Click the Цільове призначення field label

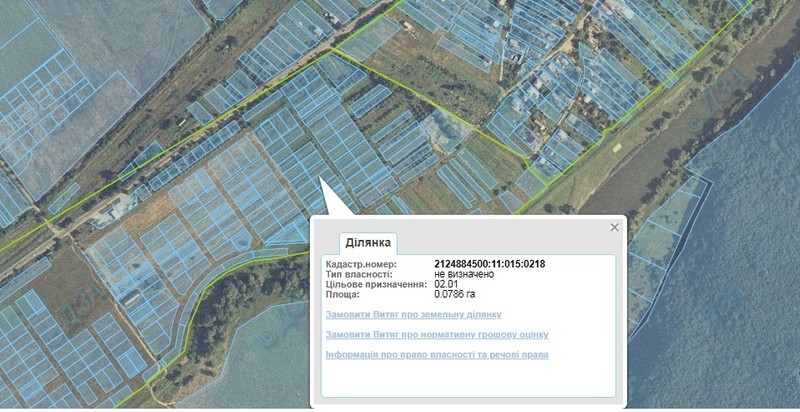[376, 284]
